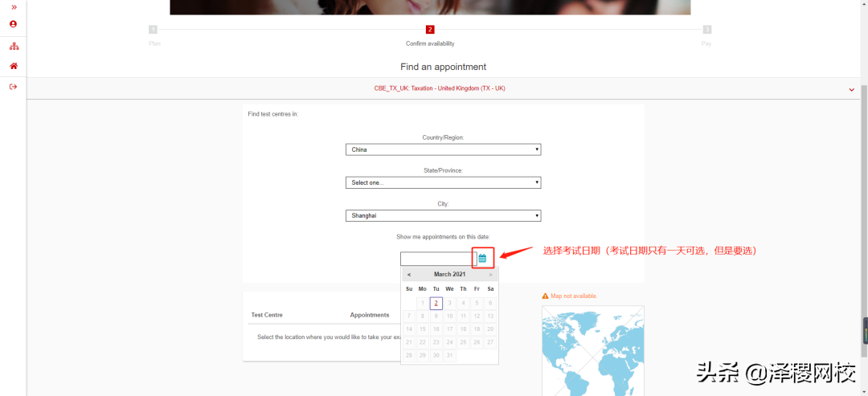This screenshot has width=868, height=396.
Task: Open the Country/Region dropdown showing China
Action: tap(443, 150)
